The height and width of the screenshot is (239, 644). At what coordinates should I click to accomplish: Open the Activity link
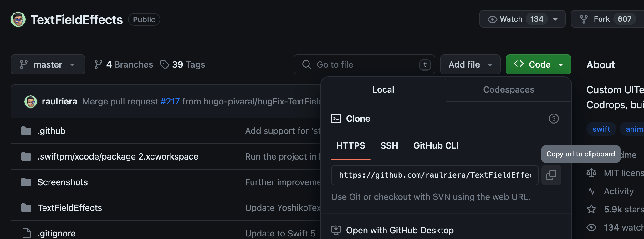(x=619, y=191)
